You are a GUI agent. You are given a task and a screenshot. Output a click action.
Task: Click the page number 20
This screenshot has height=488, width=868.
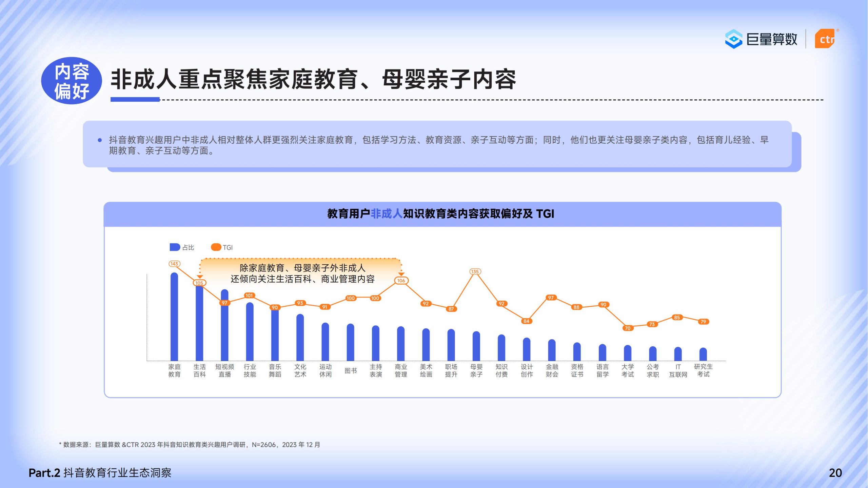pyautogui.click(x=835, y=473)
